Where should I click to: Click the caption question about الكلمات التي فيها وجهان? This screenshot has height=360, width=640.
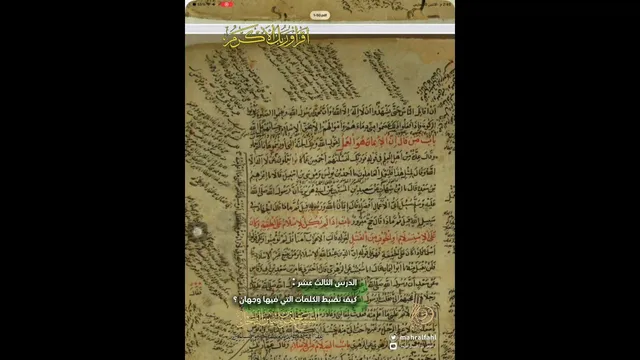click(x=295, y=300)
